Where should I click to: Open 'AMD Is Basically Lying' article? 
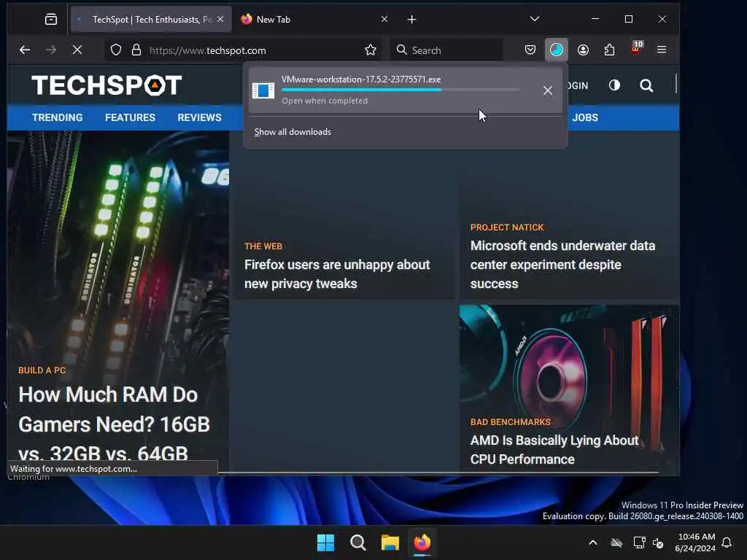coord(554,449)
